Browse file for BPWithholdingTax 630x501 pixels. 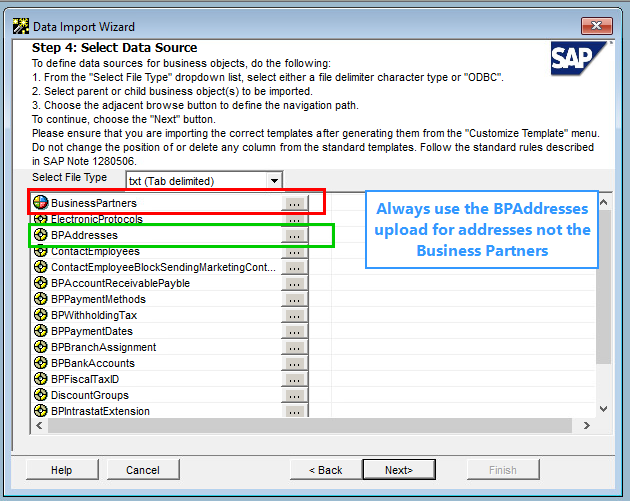click(x=295, y=316)
